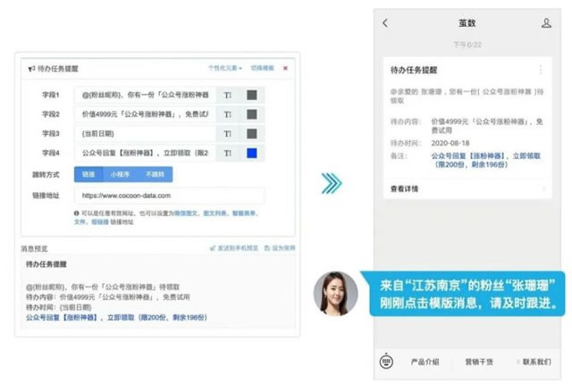Click the 字段3 input showing (当前日期)
Screen dimensions: 572x392
click(145, 134)
